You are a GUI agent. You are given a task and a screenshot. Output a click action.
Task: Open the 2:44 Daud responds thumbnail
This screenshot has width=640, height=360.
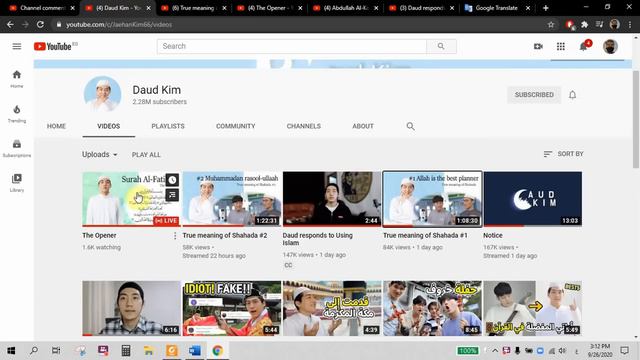click(x=332, y=199)
